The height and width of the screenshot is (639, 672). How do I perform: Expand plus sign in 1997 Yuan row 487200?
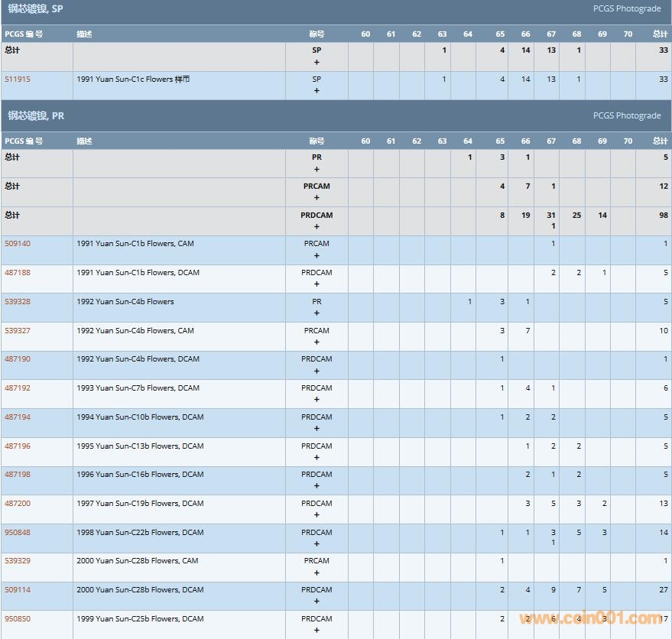(317, 515)
